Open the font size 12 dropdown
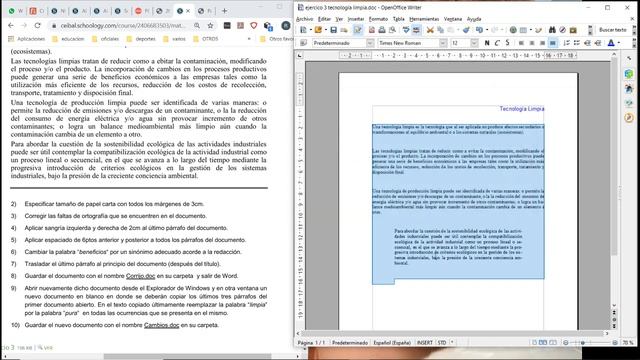 point(474,43)
